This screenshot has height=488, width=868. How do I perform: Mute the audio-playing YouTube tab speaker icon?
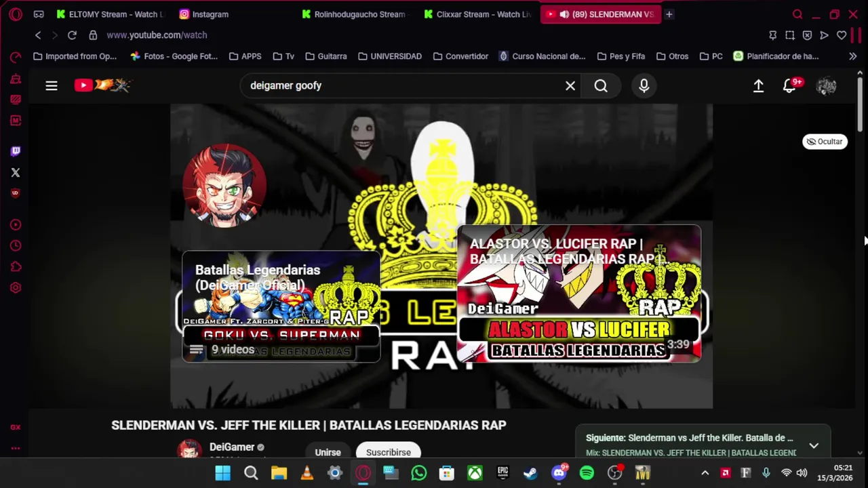[564, 14]
